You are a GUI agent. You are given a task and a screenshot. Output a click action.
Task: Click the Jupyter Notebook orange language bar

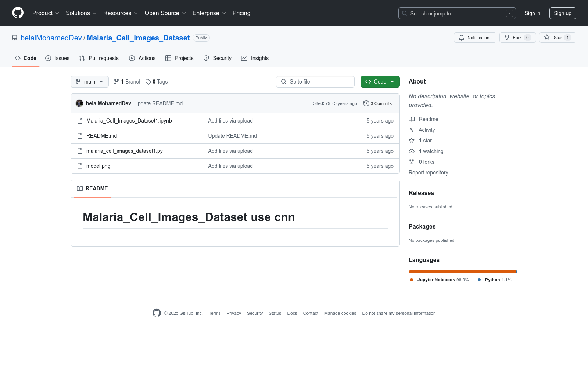pyautogui.click(x=462, y=272)
